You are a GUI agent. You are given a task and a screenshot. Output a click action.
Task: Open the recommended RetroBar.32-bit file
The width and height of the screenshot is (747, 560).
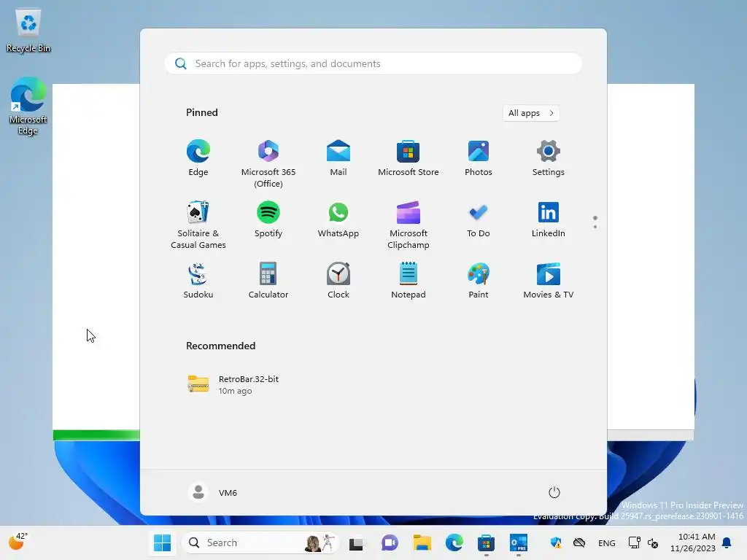point(233,385)
